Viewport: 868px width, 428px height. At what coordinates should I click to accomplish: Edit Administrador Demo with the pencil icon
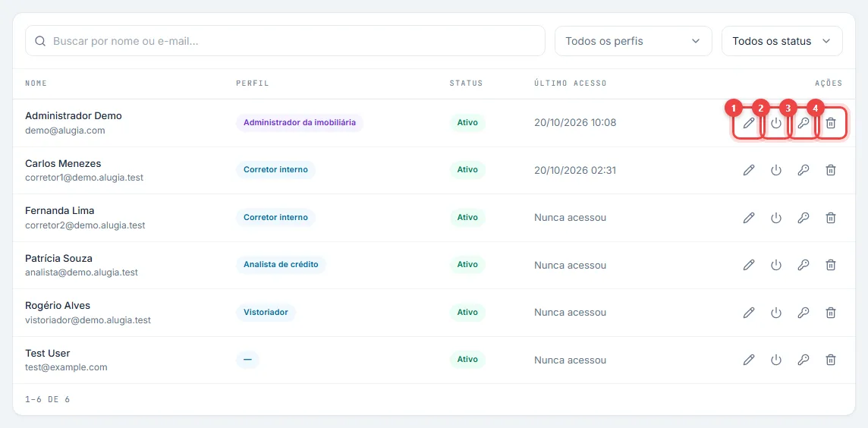click(x=748, y=123)
